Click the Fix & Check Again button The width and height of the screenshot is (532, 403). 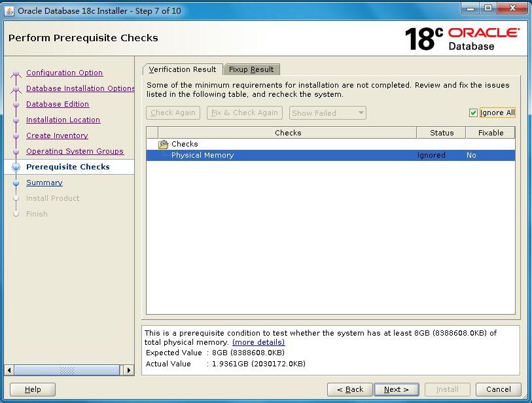tap(245, 113)
